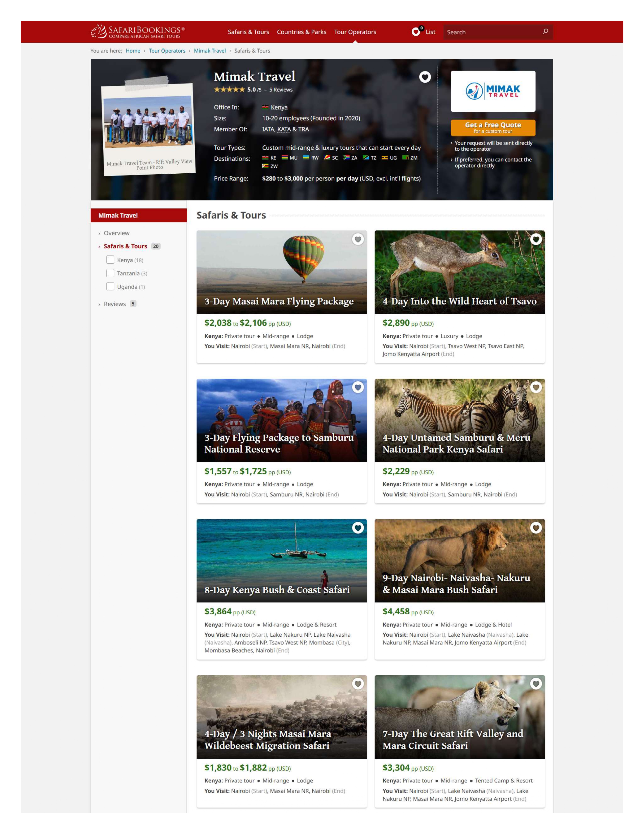The image size is (644, 834).
Task: Click the SC destination flag
Action: [327, 157]
